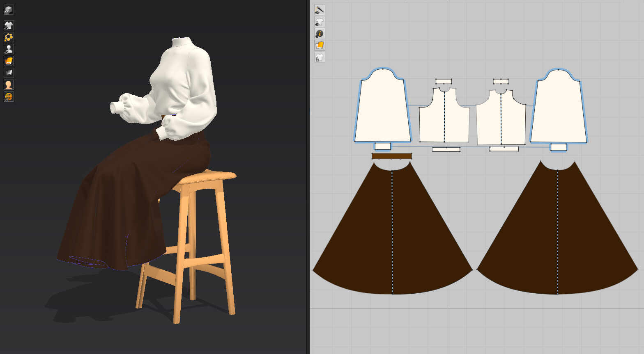Toggle the pattern lock shirt icon

[320, 57]
